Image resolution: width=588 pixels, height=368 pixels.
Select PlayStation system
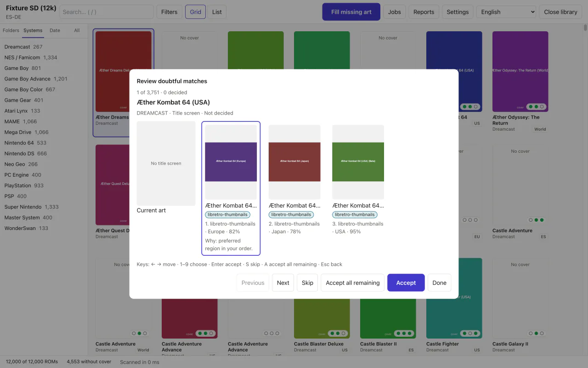coord(44,185)
